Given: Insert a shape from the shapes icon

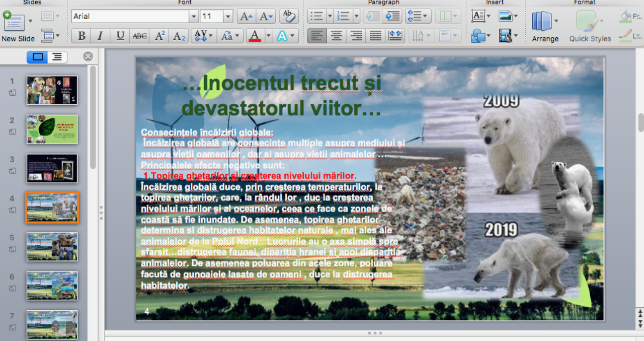Looking at the screenshot, I should 478,36.
